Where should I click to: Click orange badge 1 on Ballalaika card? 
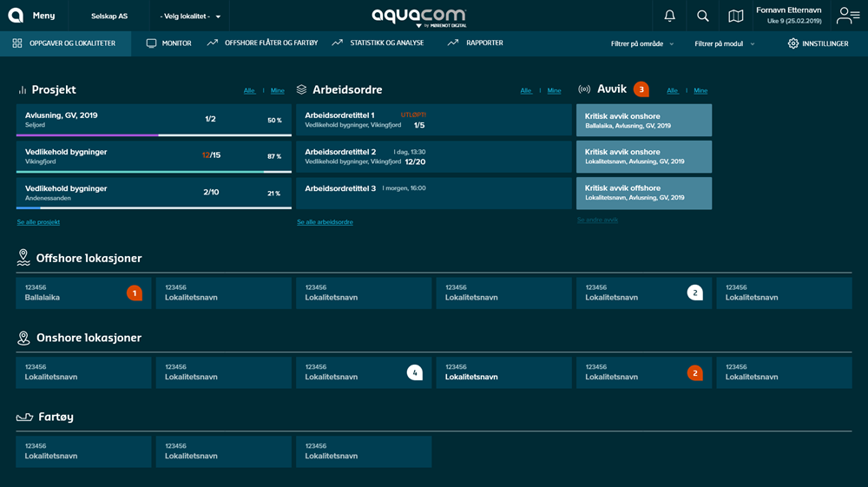click(135, 293)
